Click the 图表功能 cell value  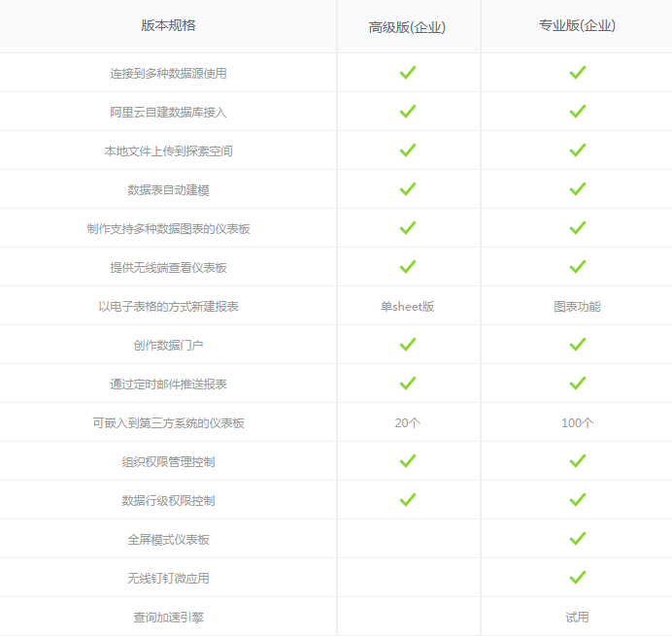[577, 307]
